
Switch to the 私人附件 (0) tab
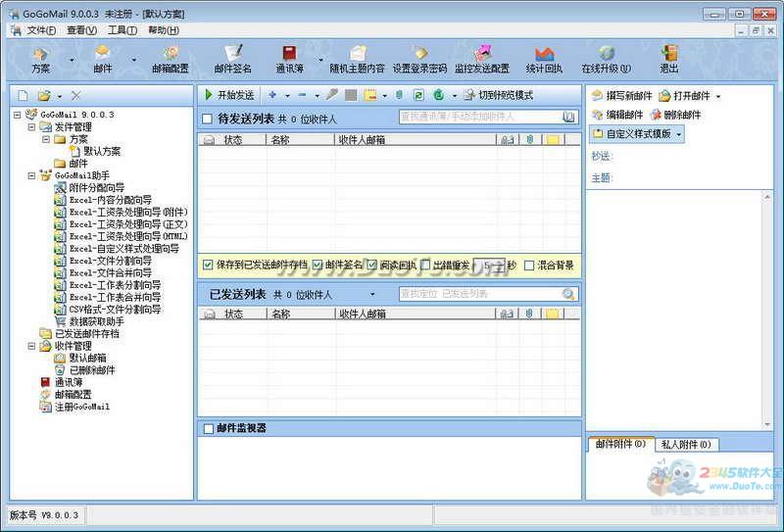tap(686, 444)
